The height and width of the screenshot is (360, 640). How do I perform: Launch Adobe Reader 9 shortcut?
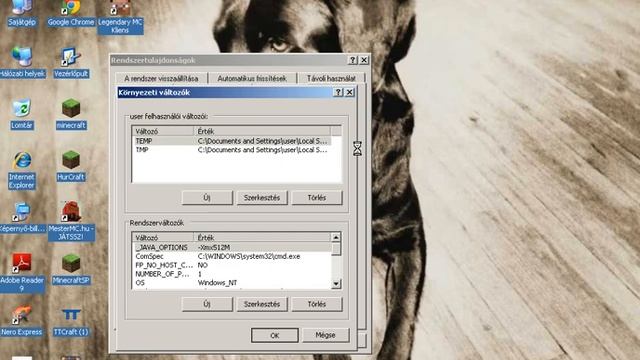(22, 273)
